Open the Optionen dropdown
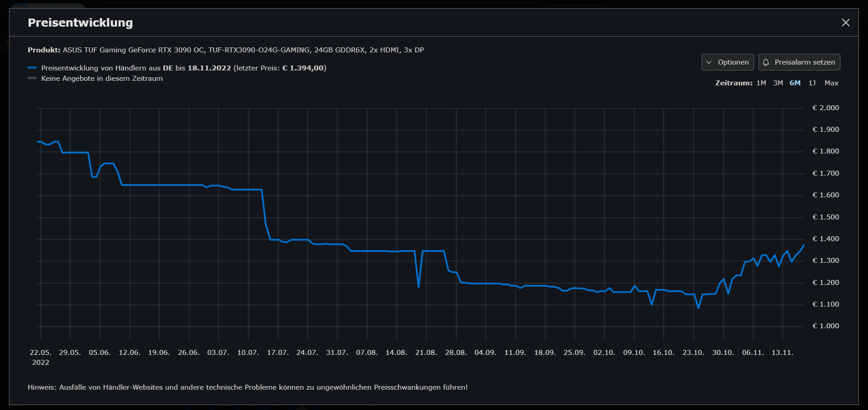868x410 pixels. pos(727,62)
